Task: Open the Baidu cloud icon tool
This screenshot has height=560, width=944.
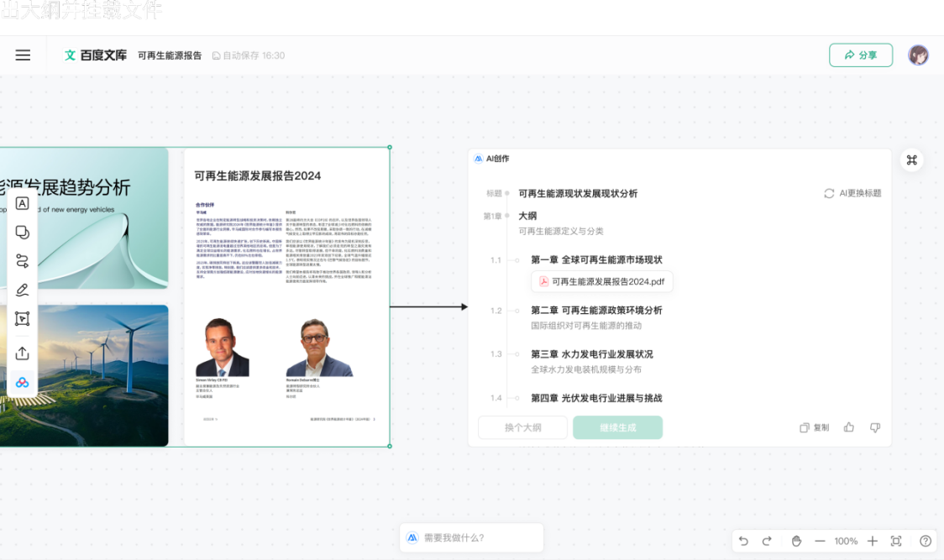Action: [23, 383]
